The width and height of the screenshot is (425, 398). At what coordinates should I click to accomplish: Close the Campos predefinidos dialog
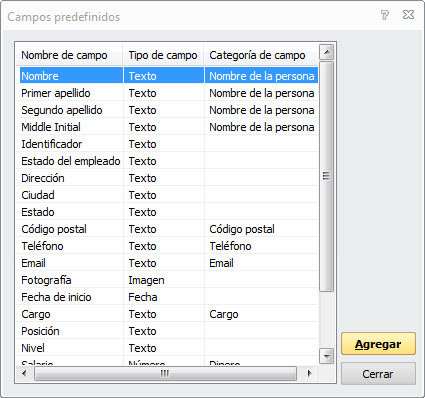coord(408,15)
